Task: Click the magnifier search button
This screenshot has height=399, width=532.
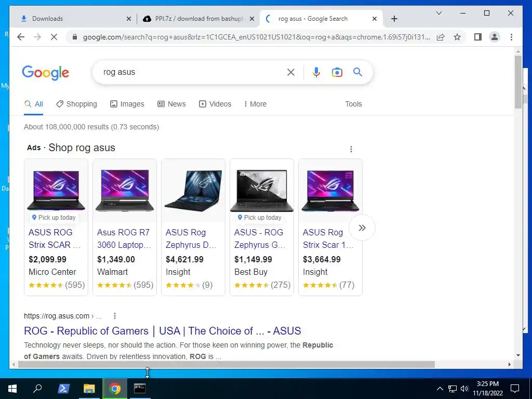Action: tap(357, 72)
